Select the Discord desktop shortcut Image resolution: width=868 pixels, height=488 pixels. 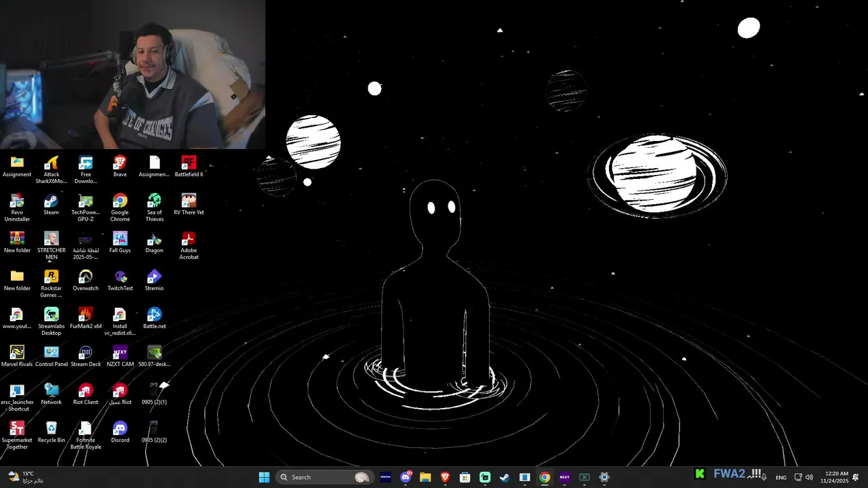point(120,432)
